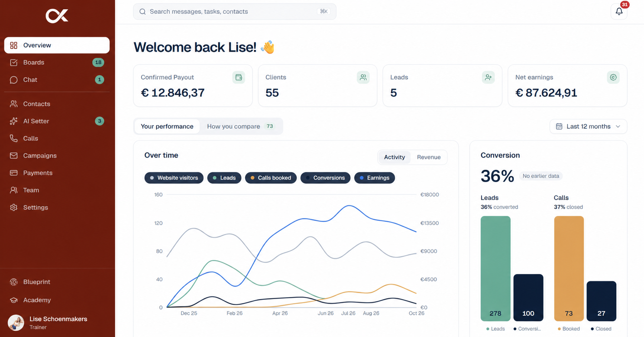Open the Lise Schoenmakers profile
The width and height of the screenshot is (644, 337).
57,323
